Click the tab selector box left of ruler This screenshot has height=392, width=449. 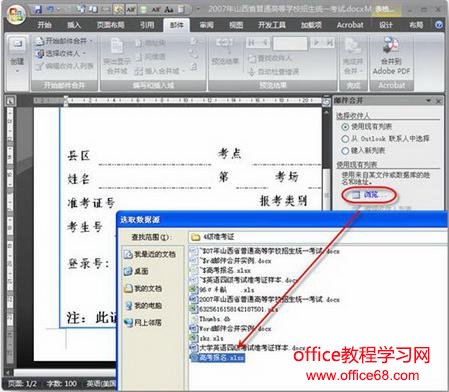click(x=10, y=100)
